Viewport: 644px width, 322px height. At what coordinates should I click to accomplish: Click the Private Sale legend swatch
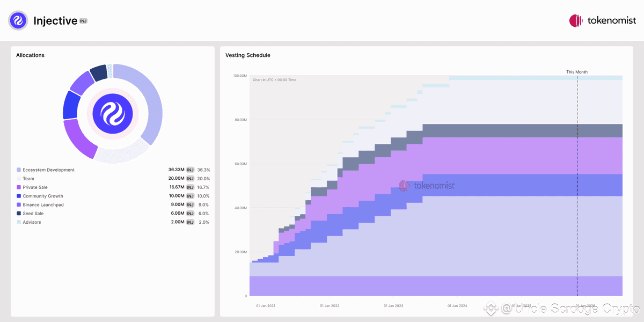[x=19, y=187]
